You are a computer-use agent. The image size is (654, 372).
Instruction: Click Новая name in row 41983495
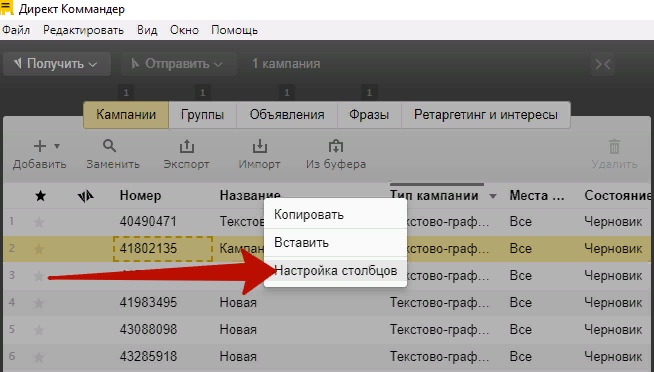[x=238, y=302]
